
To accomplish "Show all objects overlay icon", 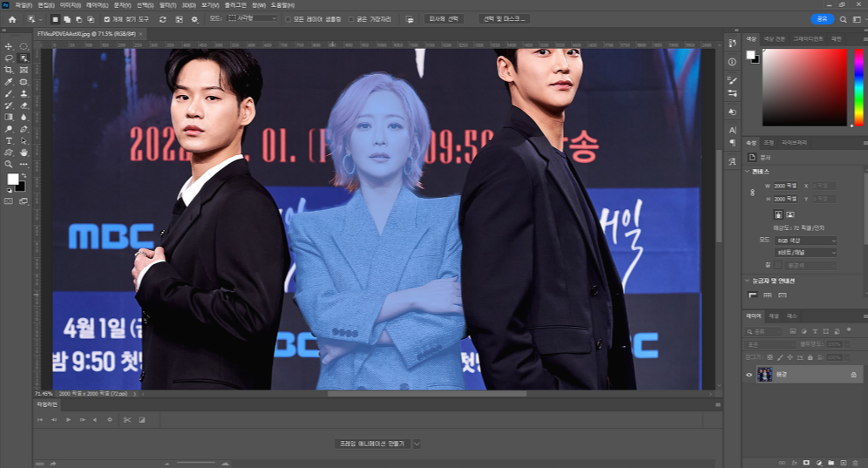I will click(179, 19).
